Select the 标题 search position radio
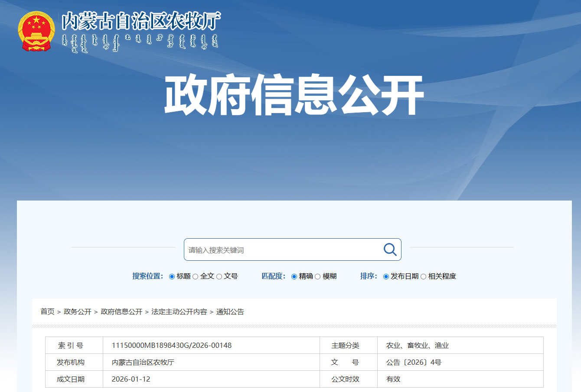The height and width of the screenshot is (392, 581). coord(172,276)
